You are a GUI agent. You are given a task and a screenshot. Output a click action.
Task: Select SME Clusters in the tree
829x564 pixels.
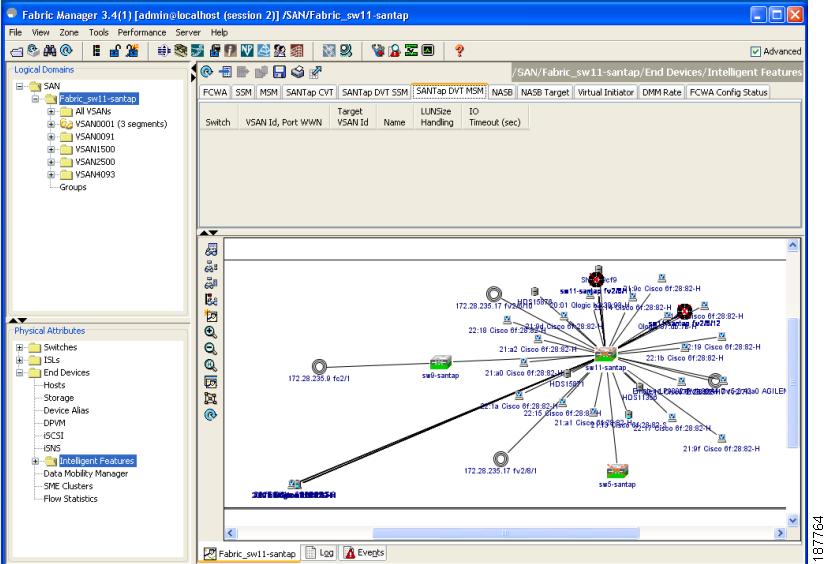click(68, 486)
